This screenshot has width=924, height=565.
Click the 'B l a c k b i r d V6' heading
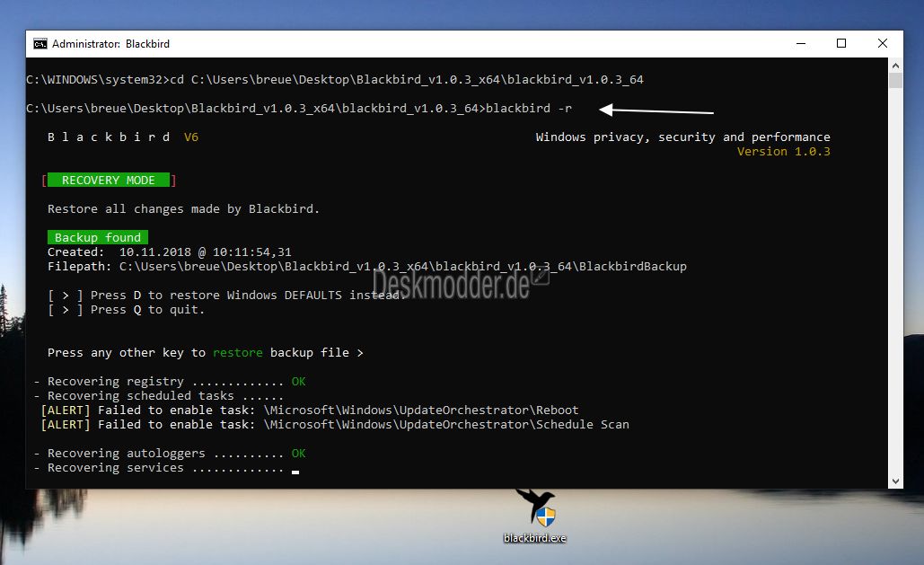[x=122, y=137]
